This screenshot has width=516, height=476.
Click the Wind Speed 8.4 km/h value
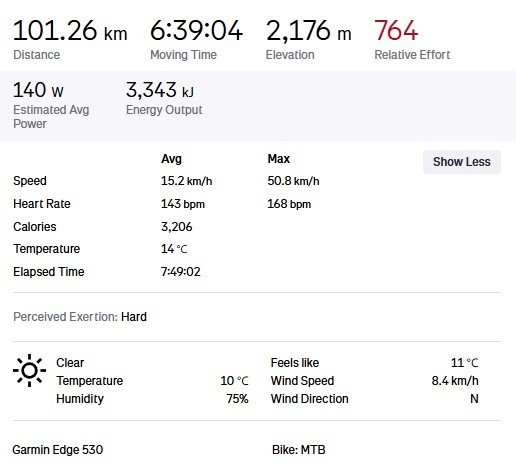[x=455, y=381]
